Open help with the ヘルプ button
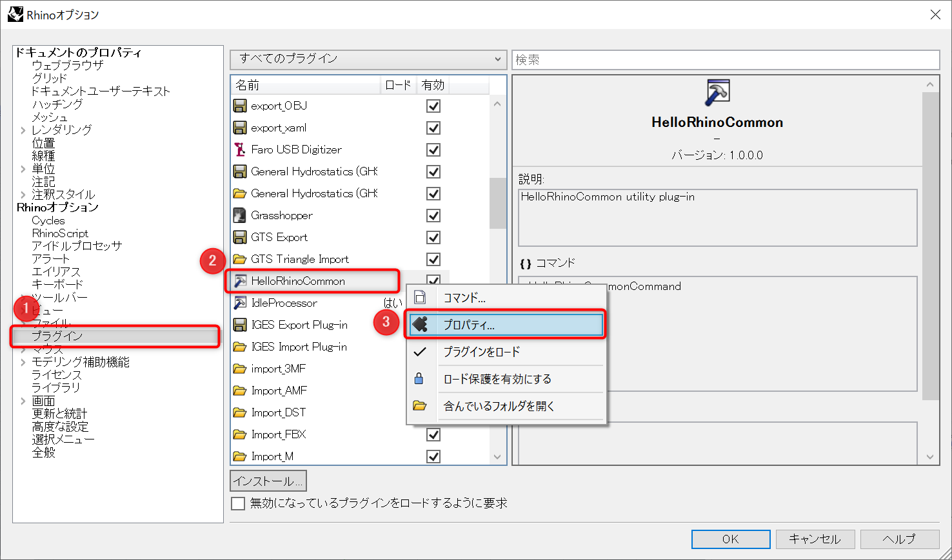Screen dimensions: 952x560 click(x=900, y=539)
